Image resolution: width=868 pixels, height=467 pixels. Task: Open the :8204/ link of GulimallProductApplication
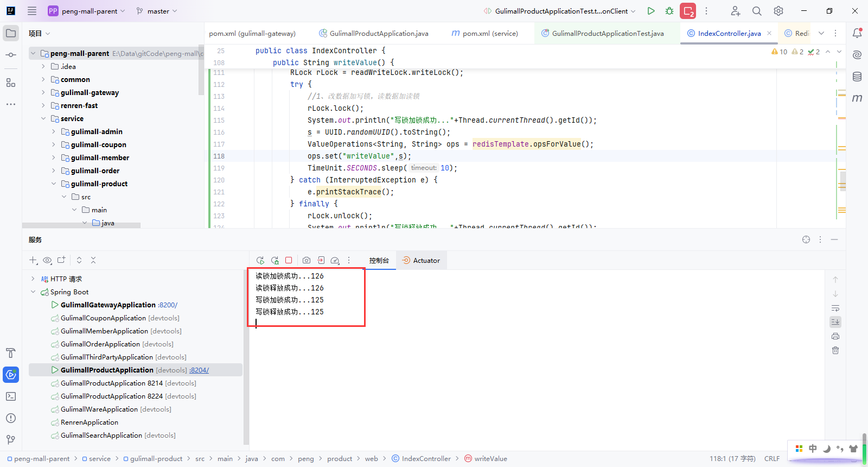pos(199,370)
